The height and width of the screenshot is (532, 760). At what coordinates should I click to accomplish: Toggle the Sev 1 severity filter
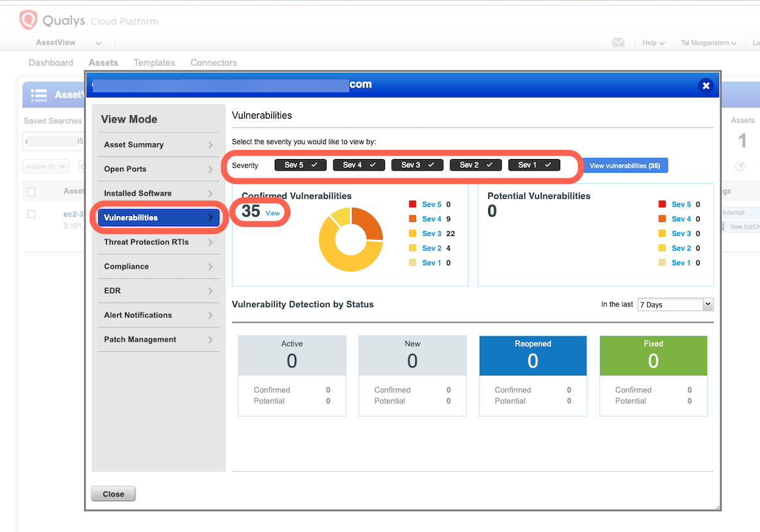534,165
